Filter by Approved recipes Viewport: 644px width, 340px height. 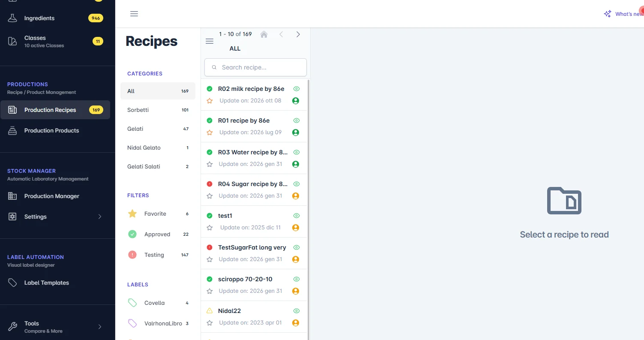(x=158, y=234)
